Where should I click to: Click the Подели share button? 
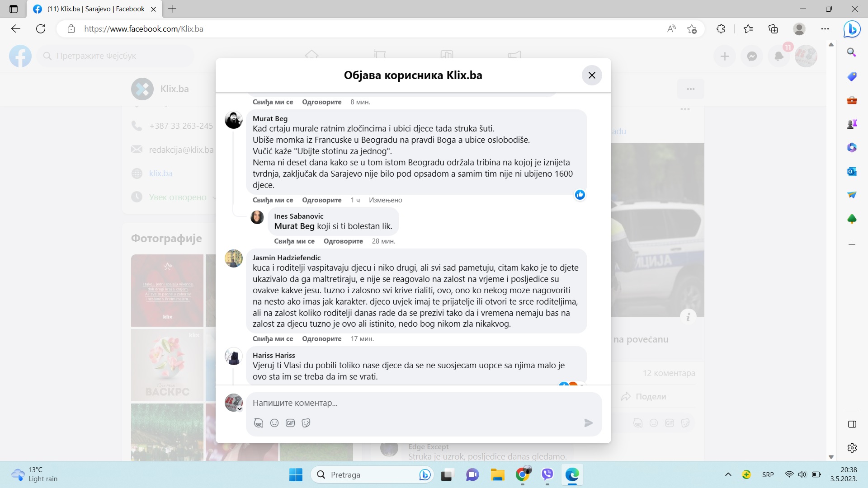tap(644, 397)
